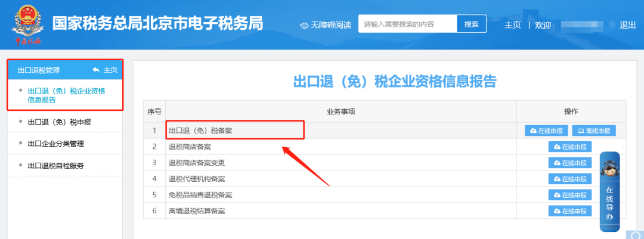Click the 出口退（免）税备案 table cell
The width and height of the screenshot is (644, 239).
(341, 131)
